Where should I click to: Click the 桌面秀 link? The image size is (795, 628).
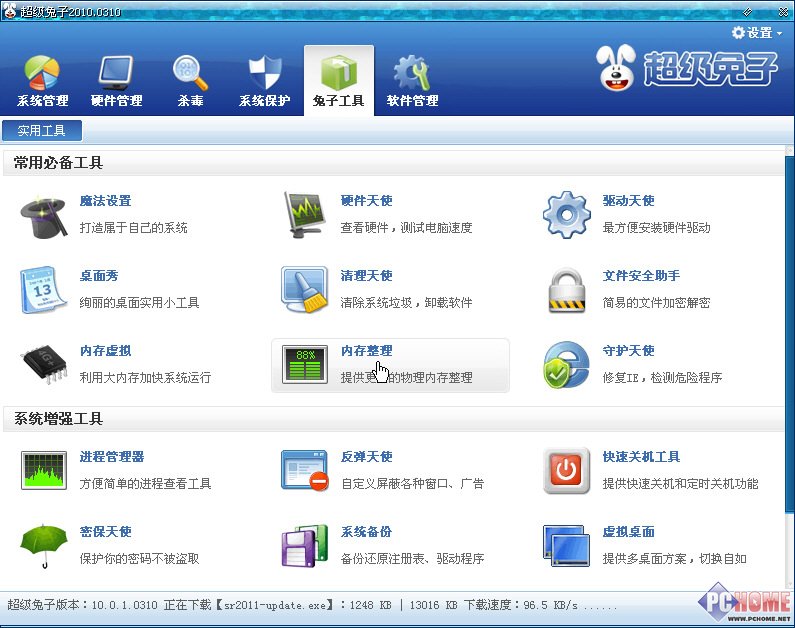(x=99, y=276)
